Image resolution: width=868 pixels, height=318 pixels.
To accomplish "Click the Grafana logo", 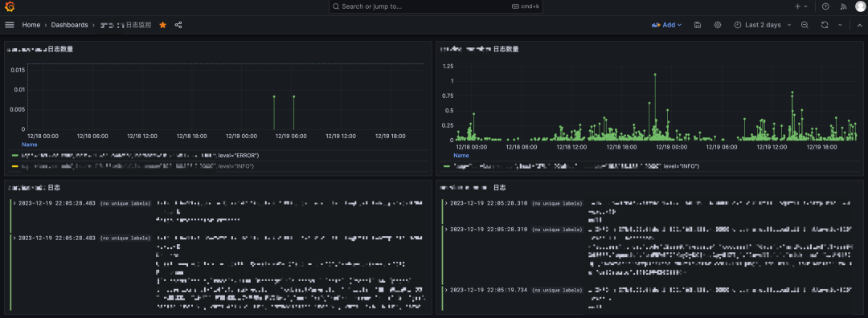I will point(10,6).
